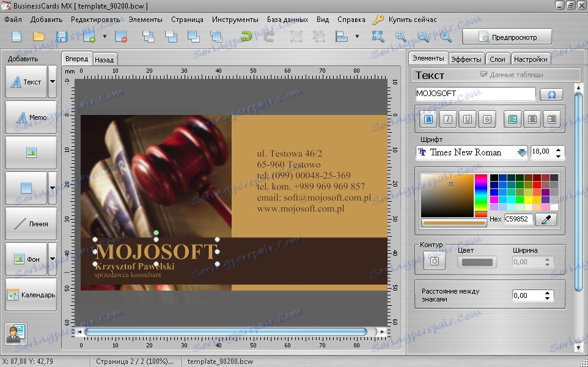Switch to the Слои tab
This screenshot has width=588, height=367.
coord(498,59)
